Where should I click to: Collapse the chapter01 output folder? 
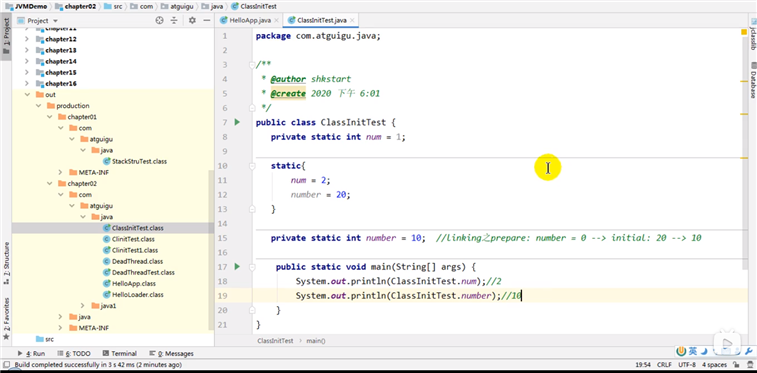[x=50, y=117]
